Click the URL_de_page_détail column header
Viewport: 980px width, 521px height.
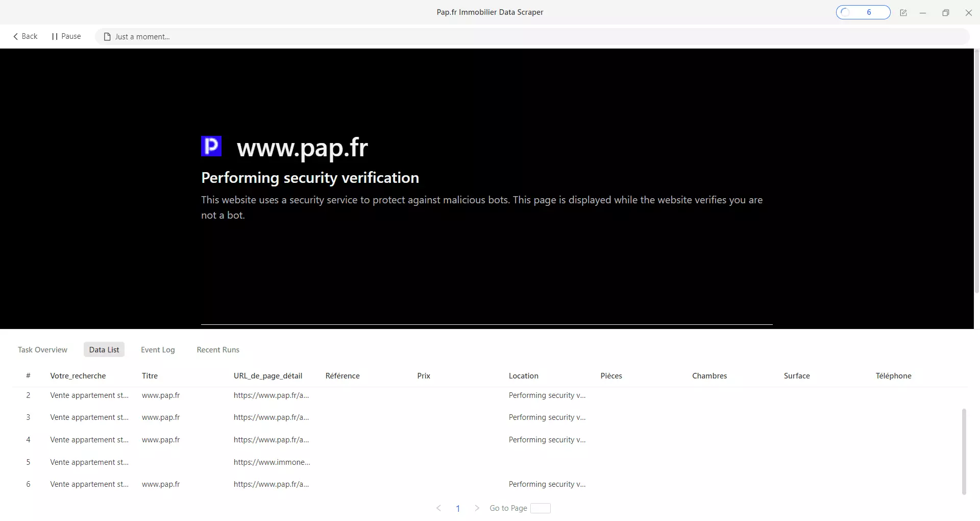[x=268, y=376]
